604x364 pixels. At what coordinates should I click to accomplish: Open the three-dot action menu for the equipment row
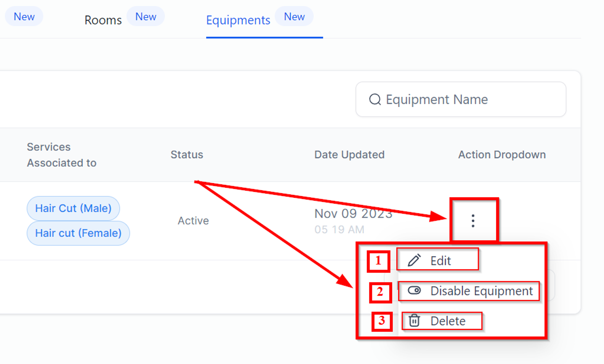pos(473,221)
